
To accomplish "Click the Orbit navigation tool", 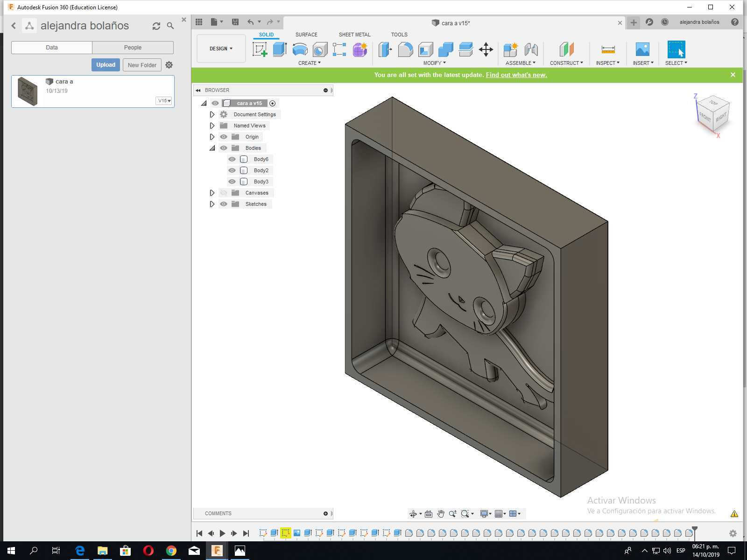I will coord(413,514).
